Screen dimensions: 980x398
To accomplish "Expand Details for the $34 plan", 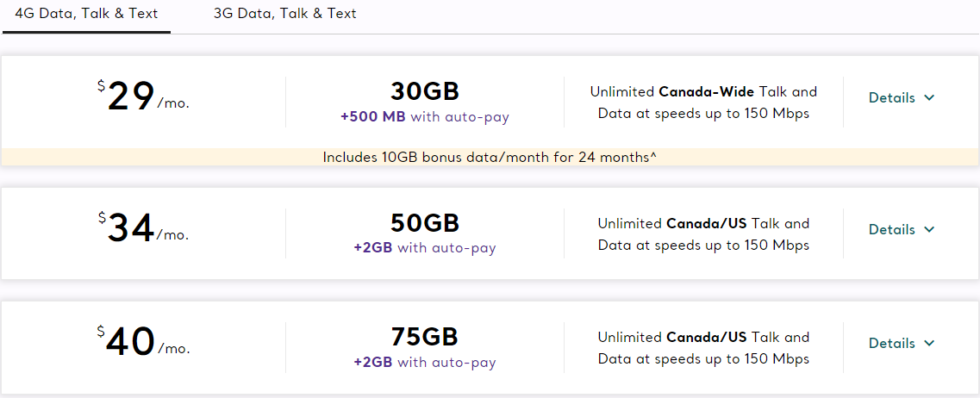I will [892, 230].
